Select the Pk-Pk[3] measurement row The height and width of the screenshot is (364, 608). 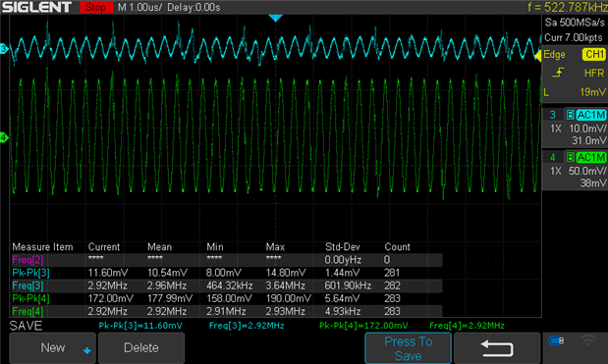226,273
